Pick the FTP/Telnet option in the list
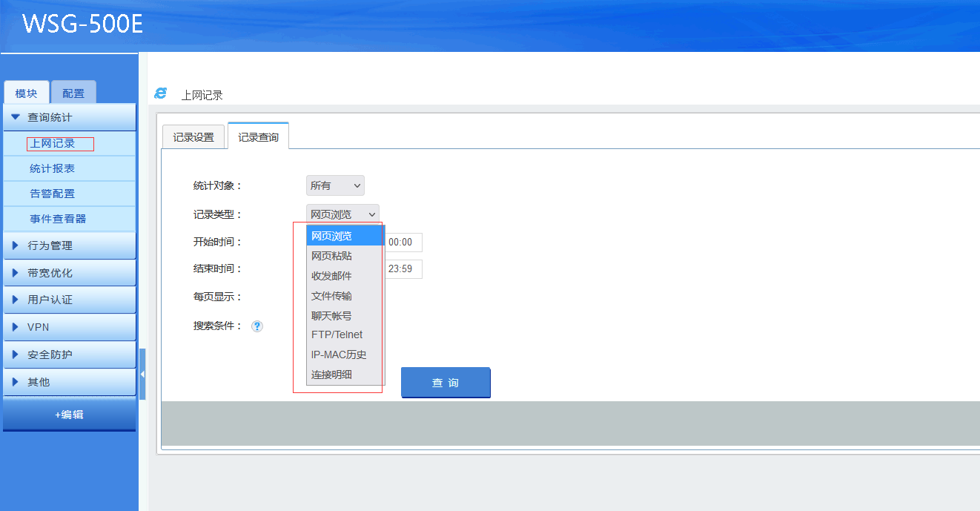Viewport: 980px width, 511px height. tap(337, 334)
